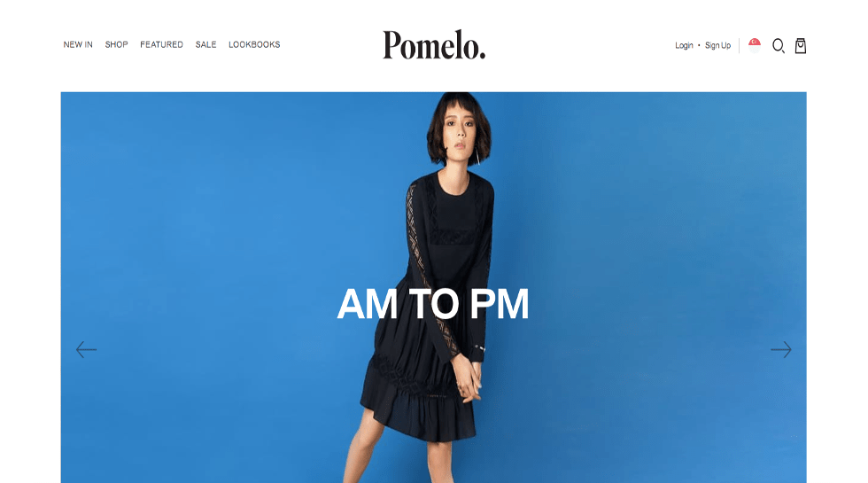The height and width of the screenshot is (483, 868).
Task: Expand the FEATURED navigation item
Action: point(161,44)
